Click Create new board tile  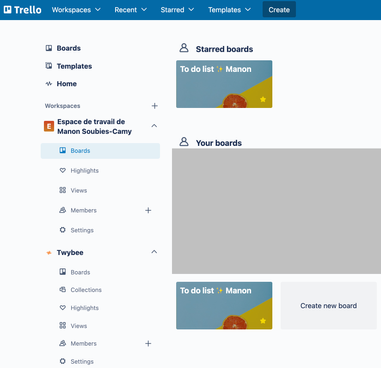329,306
